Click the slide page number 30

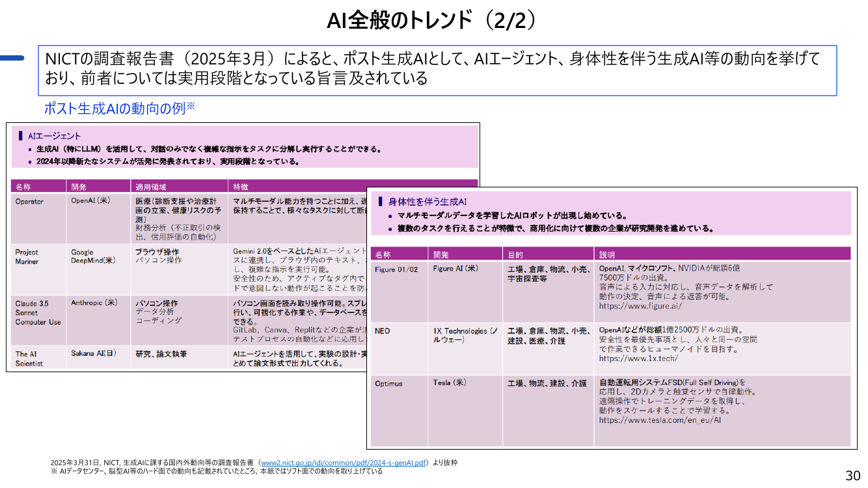click(852, 475)
